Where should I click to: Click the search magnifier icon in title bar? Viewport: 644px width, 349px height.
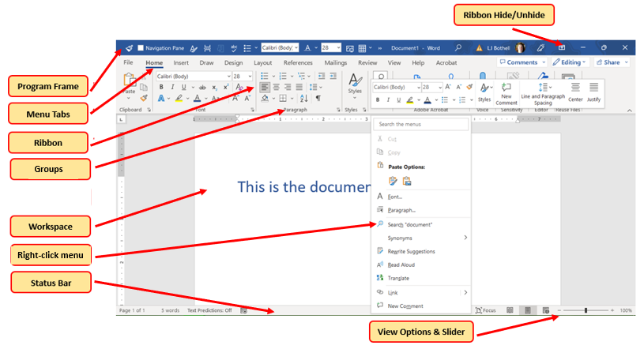point(458,47)
